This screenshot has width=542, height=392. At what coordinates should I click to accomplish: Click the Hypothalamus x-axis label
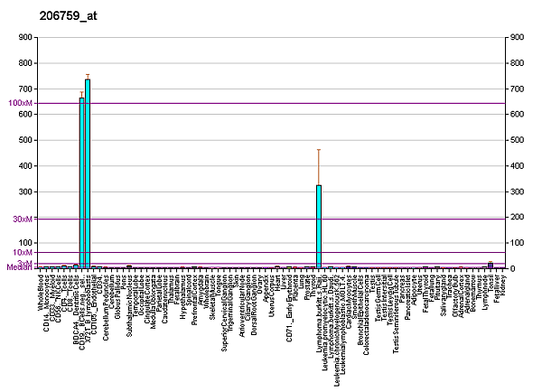[183, 292]
